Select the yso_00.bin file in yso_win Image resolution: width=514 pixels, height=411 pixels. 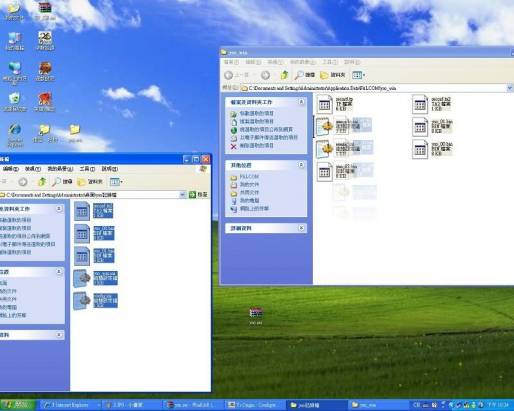click(x=432, y=149)
